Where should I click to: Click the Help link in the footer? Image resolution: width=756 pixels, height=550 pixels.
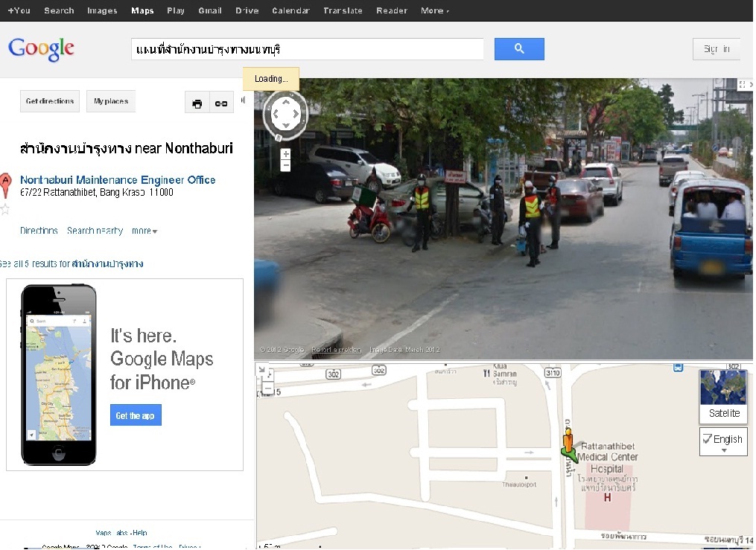pos(140,533)
